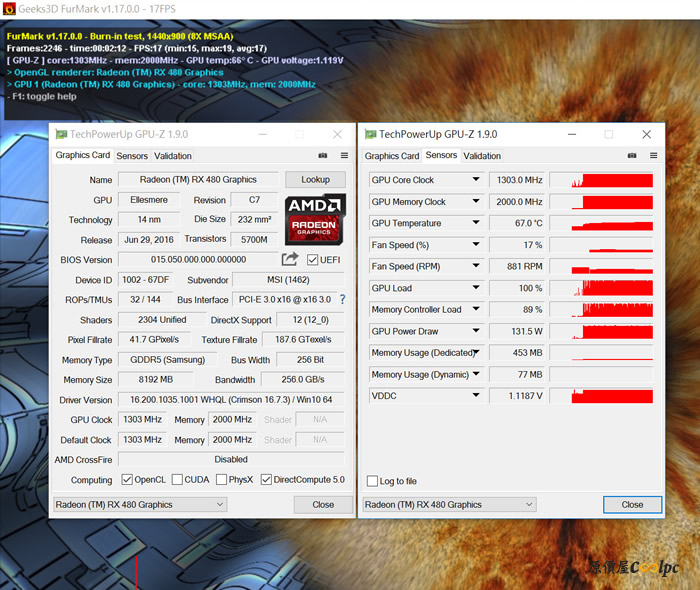Click the '131.5 W' power draw reading
This screenshot has width=700, height=590.
pos(518,331)
